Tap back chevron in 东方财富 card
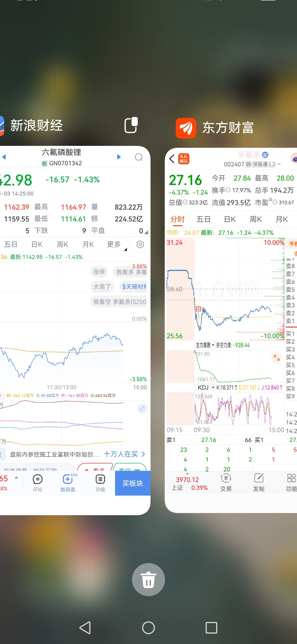Viewport: 297px width, 644px height. [x=172, y=159]
